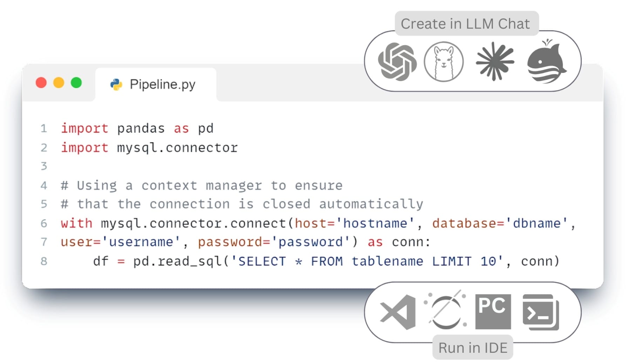Viewport: 636px width, 364px height.
Task: Click comment '# that the connection is closed automatically'
Action: [x=242, y=204]
